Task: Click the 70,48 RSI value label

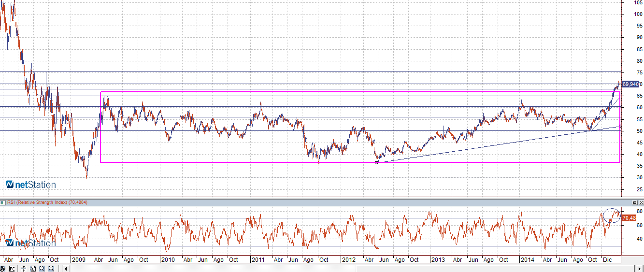Action: pyautogui.click(x=629, y=218)
